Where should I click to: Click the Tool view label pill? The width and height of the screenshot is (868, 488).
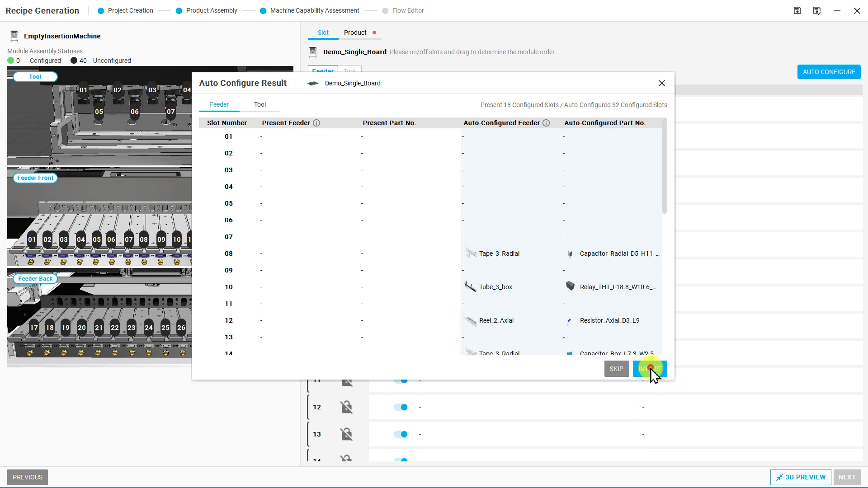point(35,77)
